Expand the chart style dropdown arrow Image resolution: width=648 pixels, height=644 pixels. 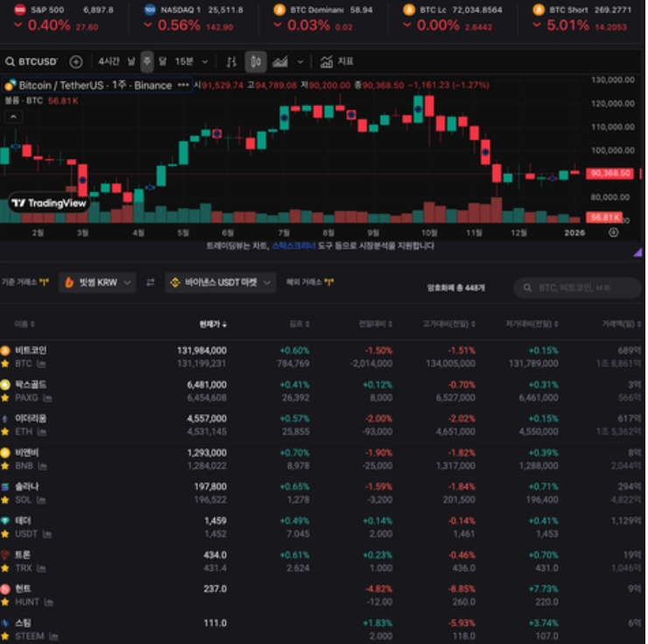[300, 62]
